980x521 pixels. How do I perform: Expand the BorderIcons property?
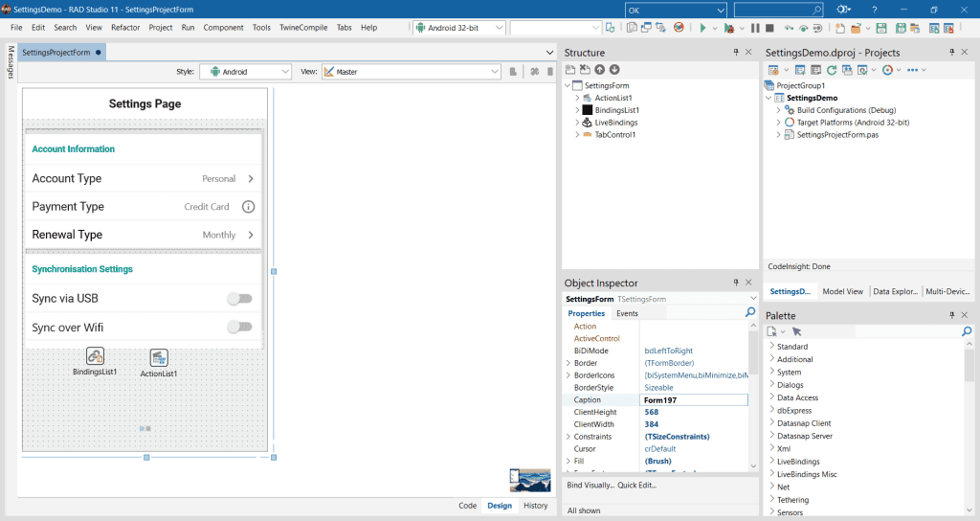(x=568, y=375)
